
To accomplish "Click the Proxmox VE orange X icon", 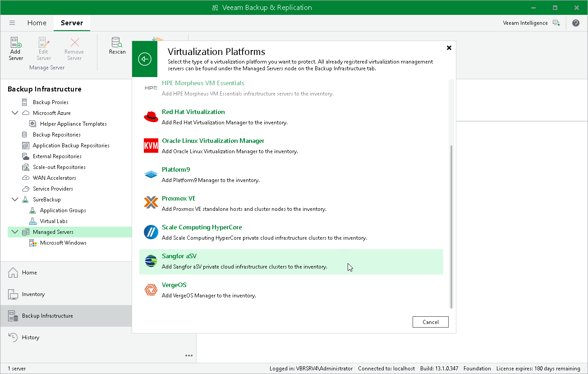I will tap(151, 203).
